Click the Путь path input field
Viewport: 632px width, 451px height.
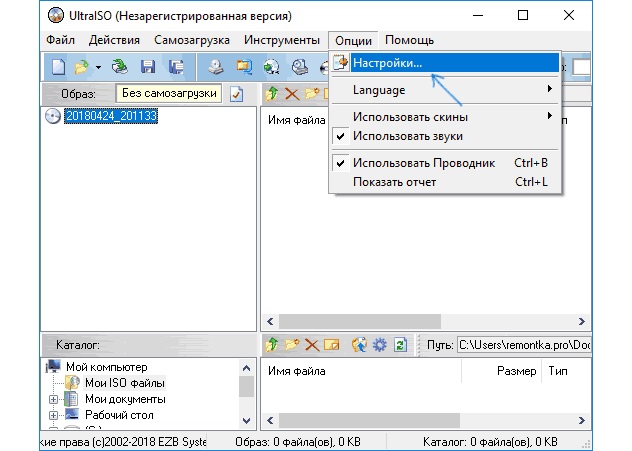point(524,345)
